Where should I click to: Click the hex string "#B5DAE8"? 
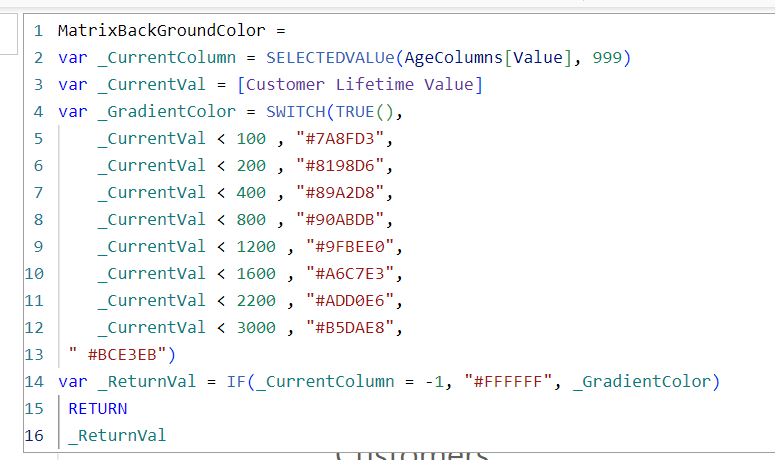coord(350,327)
